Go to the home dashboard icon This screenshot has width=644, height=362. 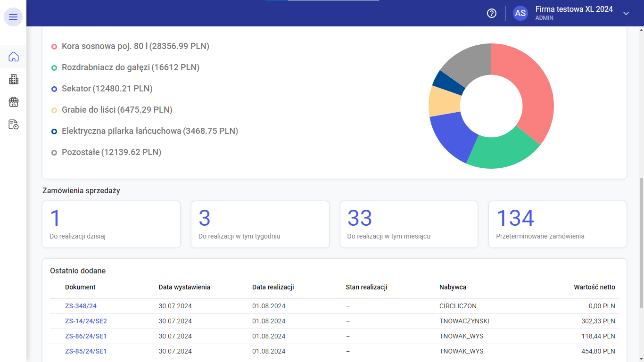coord(14,57)
